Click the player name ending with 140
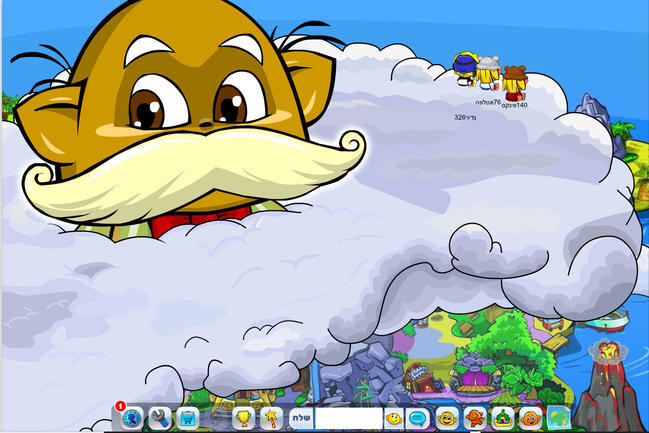 (x=514, y=106)
